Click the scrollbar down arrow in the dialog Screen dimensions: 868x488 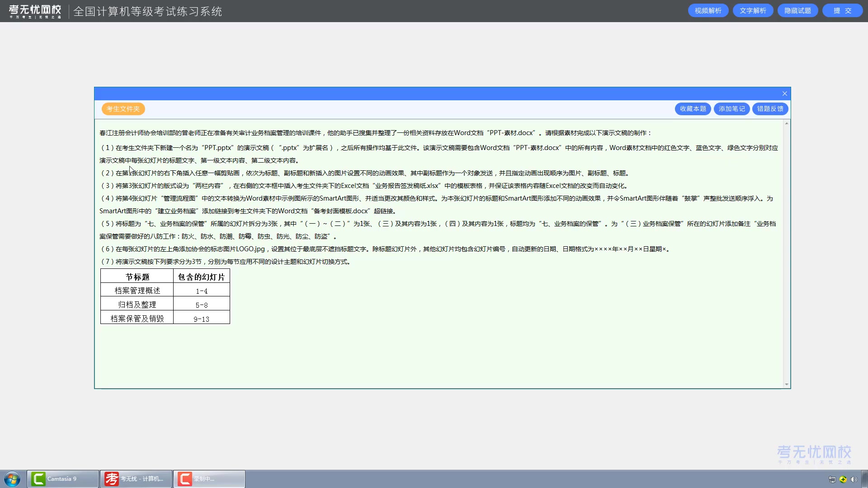tap(787, 385)
